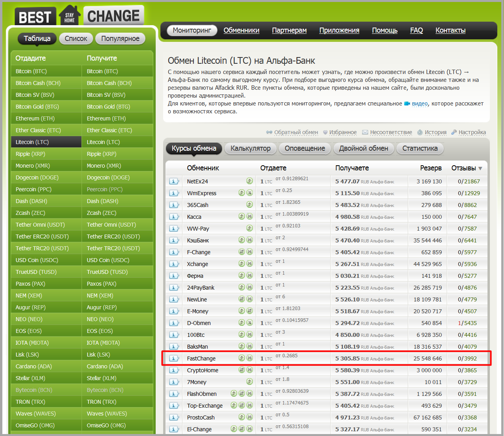Follow the видео link in the description

[419, 103]
